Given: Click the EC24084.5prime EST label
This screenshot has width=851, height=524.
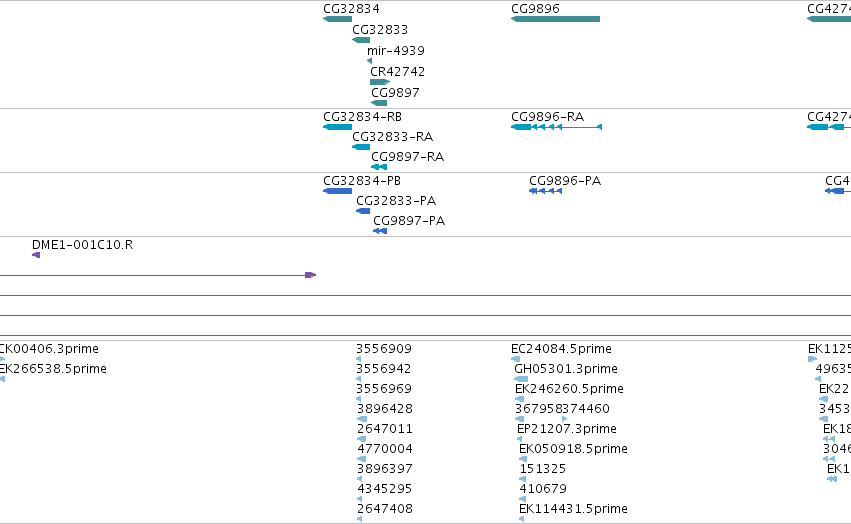Looking at the screenshot, I should pyautogui.click(x=561, y=349).
